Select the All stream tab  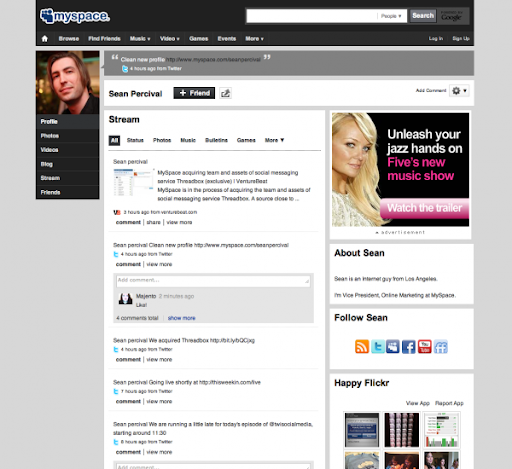(114, 140)
